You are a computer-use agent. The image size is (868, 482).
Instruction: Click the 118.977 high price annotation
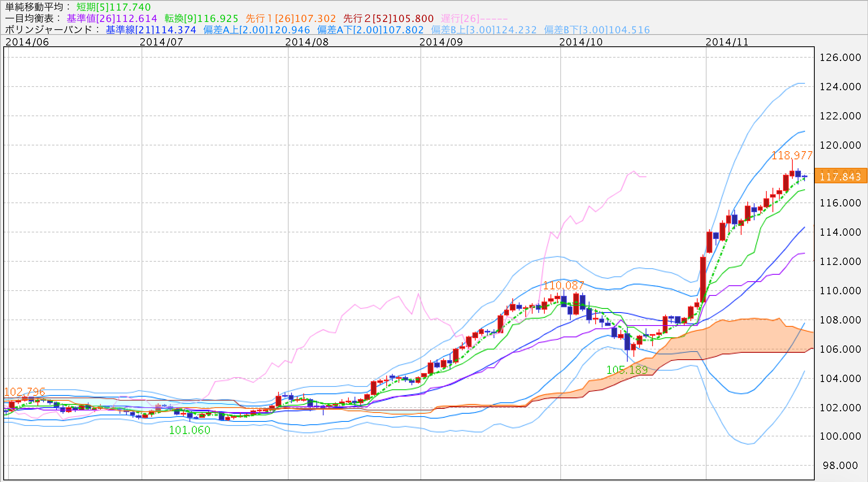(x=792, y=155)
